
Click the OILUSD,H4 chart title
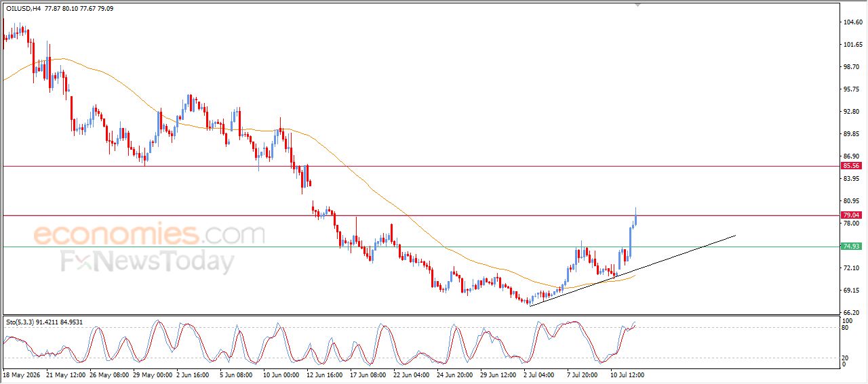[x=22, y=9]
